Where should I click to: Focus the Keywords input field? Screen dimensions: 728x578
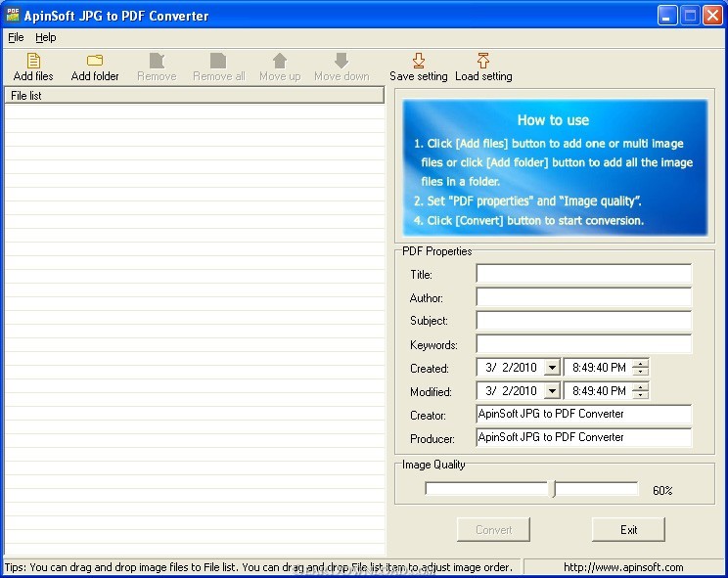(583, 343)
